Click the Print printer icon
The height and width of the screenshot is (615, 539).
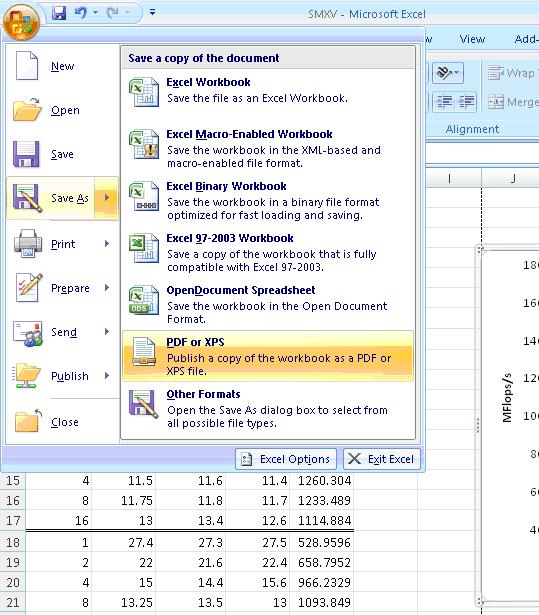(28, 244)
